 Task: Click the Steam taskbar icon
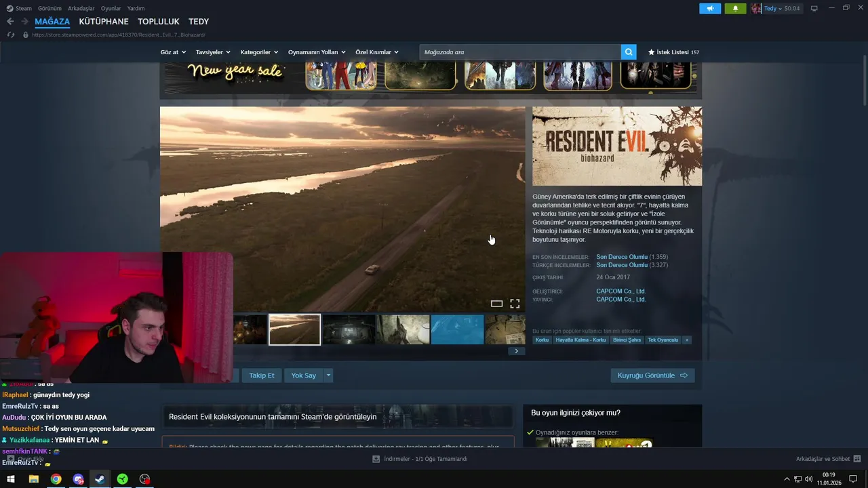[100, 479]
